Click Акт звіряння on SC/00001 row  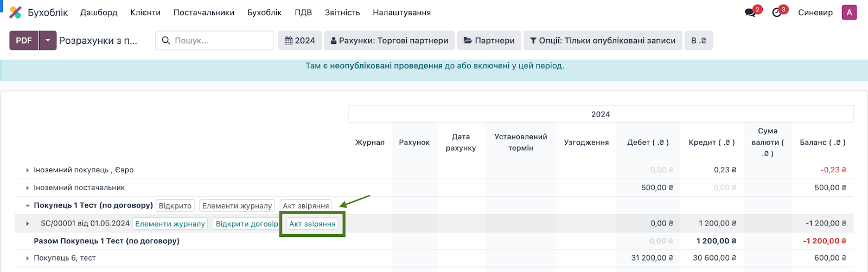point(312,224)
